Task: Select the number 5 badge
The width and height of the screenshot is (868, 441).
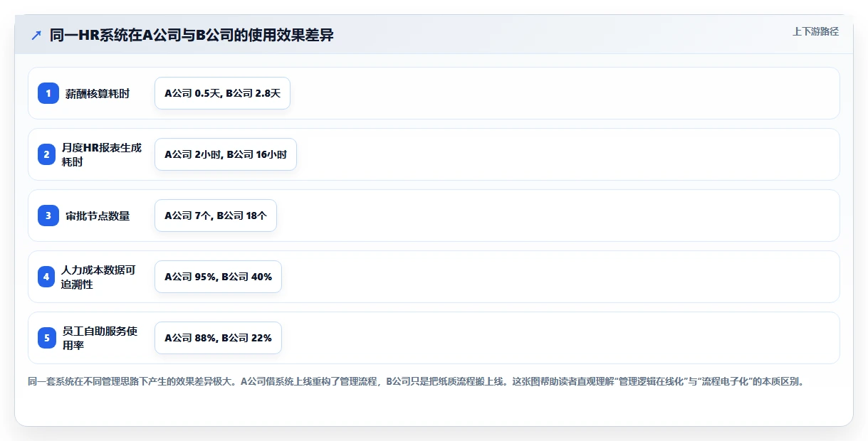Action: tap(47, 338)
